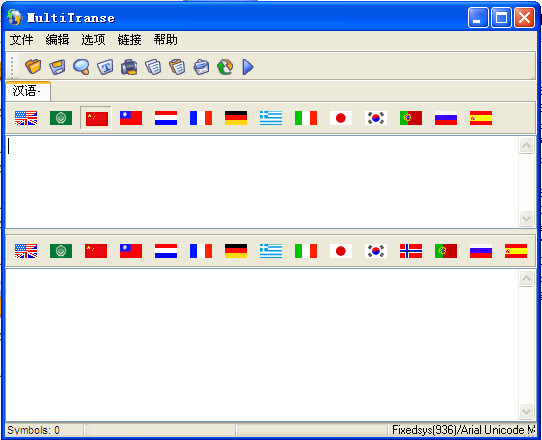Select Japanese flag in source language row
This screenshot has height=440, width=542.
341,118
